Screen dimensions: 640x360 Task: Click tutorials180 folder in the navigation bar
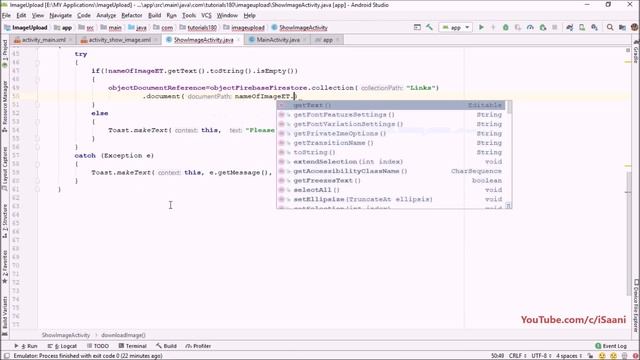coord(198,27)
